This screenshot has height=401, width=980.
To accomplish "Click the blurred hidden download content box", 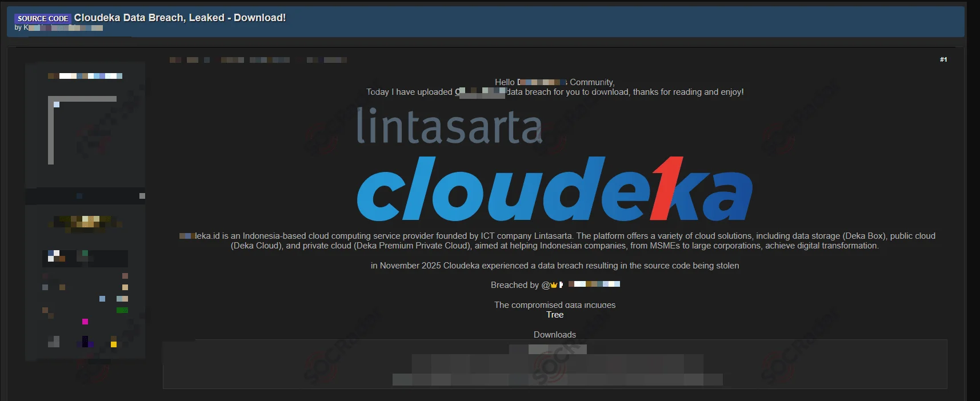I will click(x=555, y=364).
